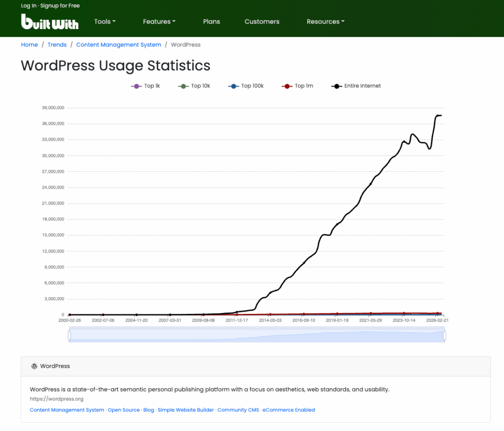504x431 pixels.
Task: Open the Open Source tag link
Action: click(x=124, y=410)
